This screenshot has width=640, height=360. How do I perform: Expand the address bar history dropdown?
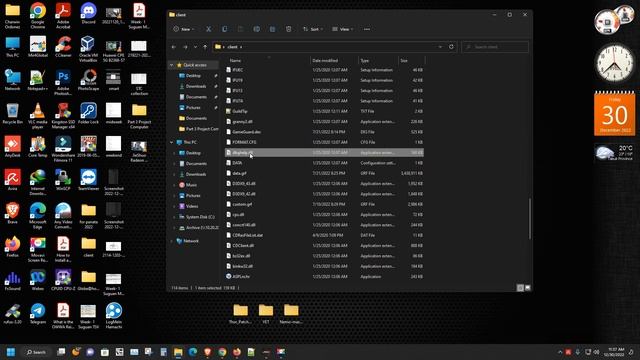coord(440,47)
